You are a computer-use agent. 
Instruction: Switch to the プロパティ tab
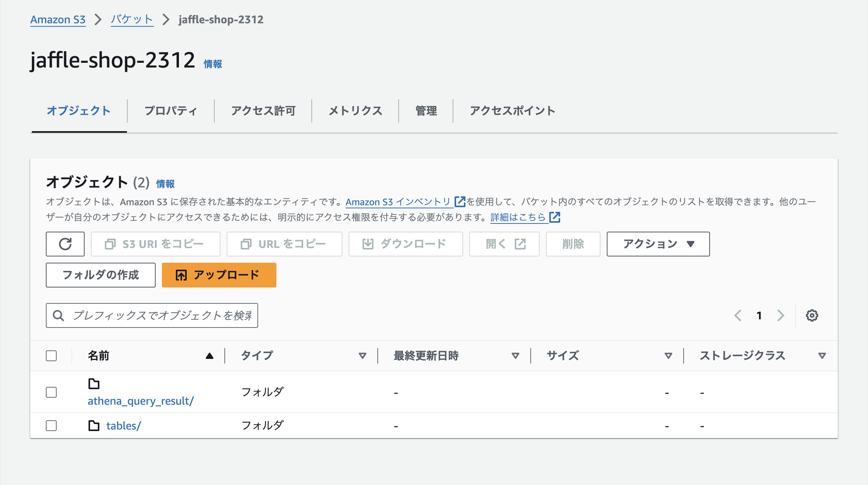171,111
